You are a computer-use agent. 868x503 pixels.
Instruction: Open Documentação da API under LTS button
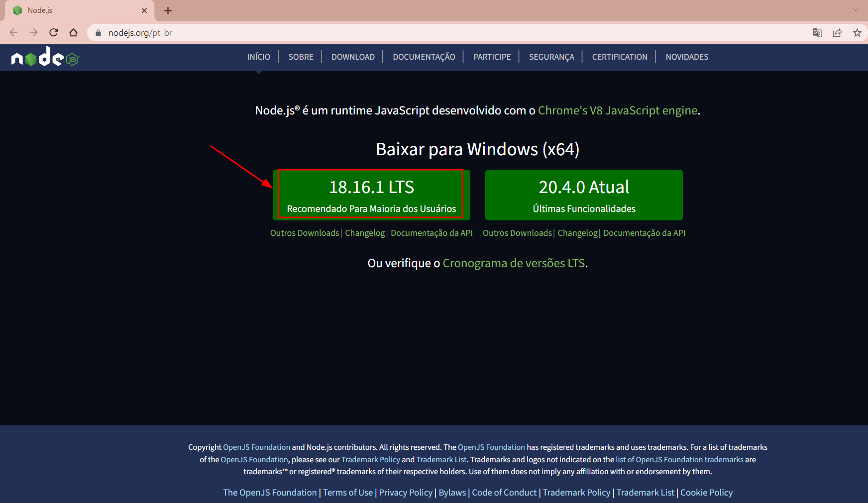point(432,233)
